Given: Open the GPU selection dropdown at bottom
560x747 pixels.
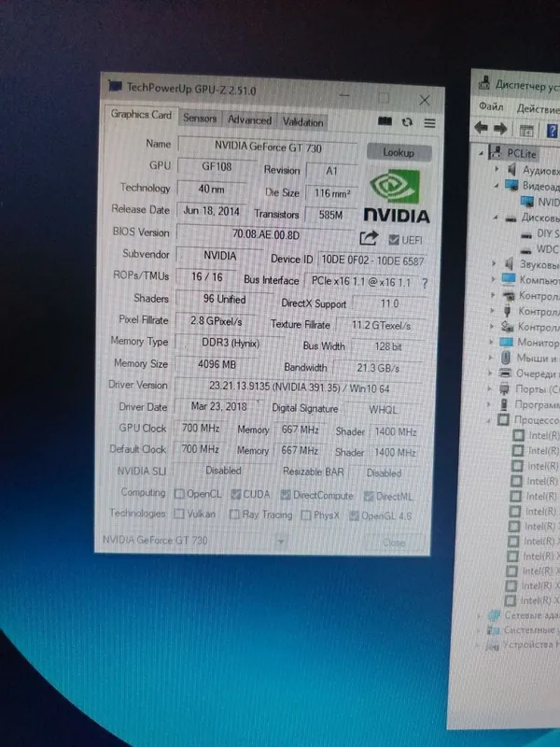Looking at the screenshot, I should [281, 542].
